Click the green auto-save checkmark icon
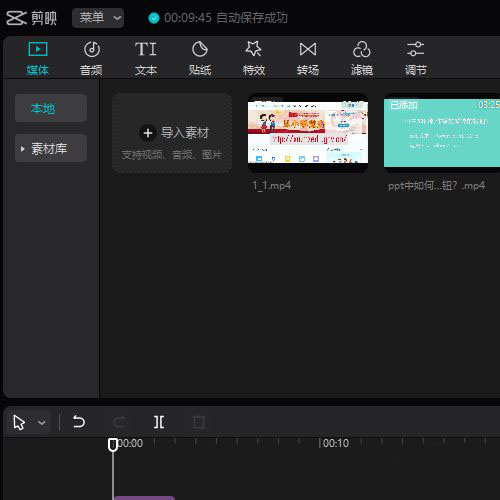The image size is (500, 500). [x=154, y=18]
